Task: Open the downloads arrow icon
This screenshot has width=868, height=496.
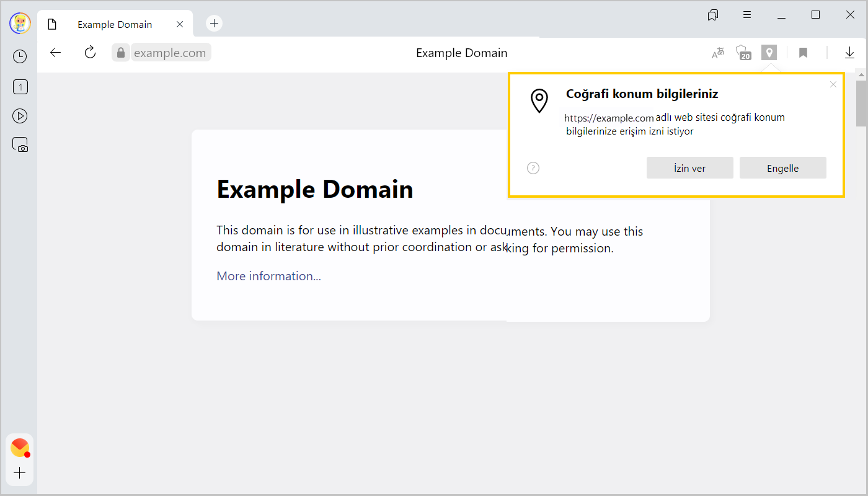Action: click(849, 53)
